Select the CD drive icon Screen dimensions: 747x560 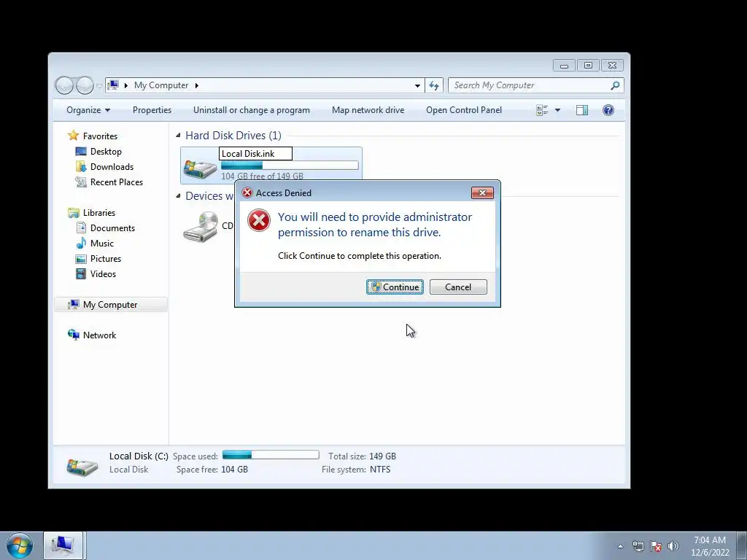pyautogui.click(x=201, y=227)
